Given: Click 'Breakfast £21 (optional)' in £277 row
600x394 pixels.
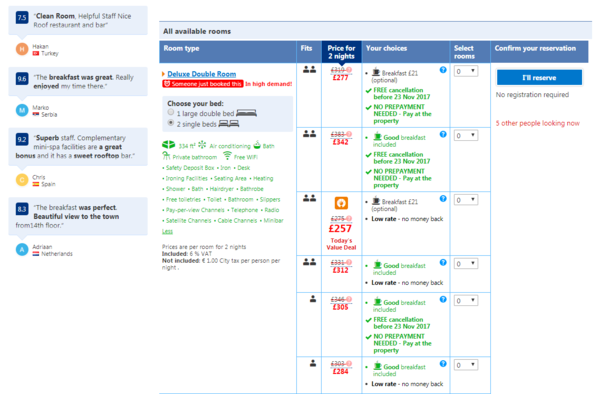Looking at the screenshot, I should [x=395, y=76].
